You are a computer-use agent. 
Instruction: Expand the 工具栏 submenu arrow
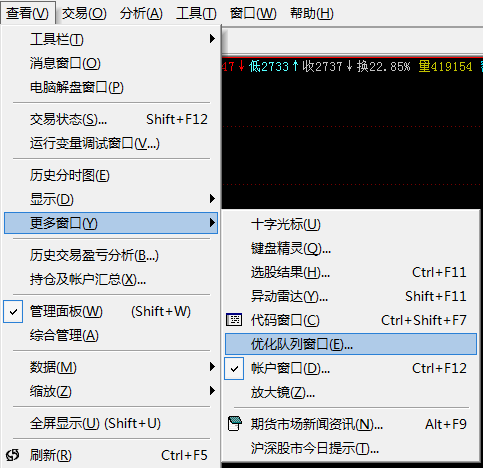[212, 39]
